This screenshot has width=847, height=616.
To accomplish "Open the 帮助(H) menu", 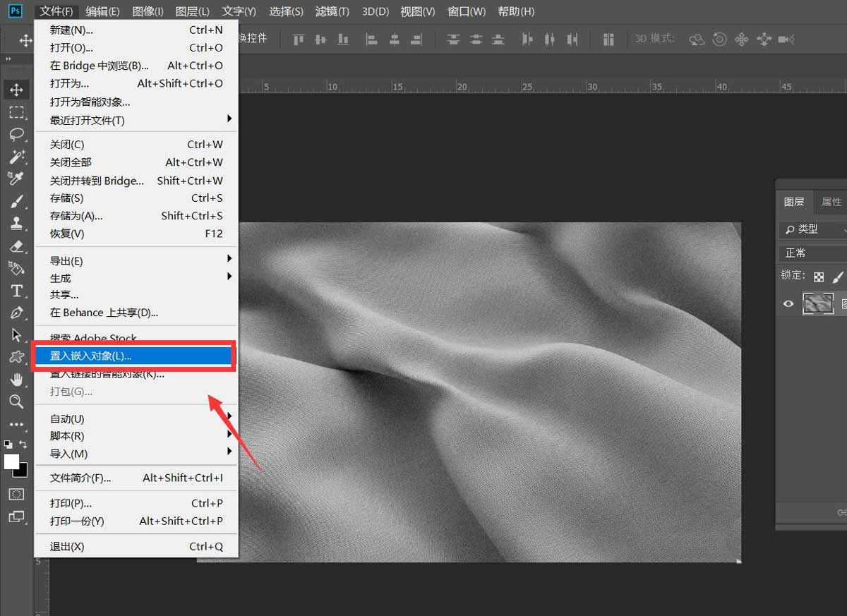I will coord(516,11).
